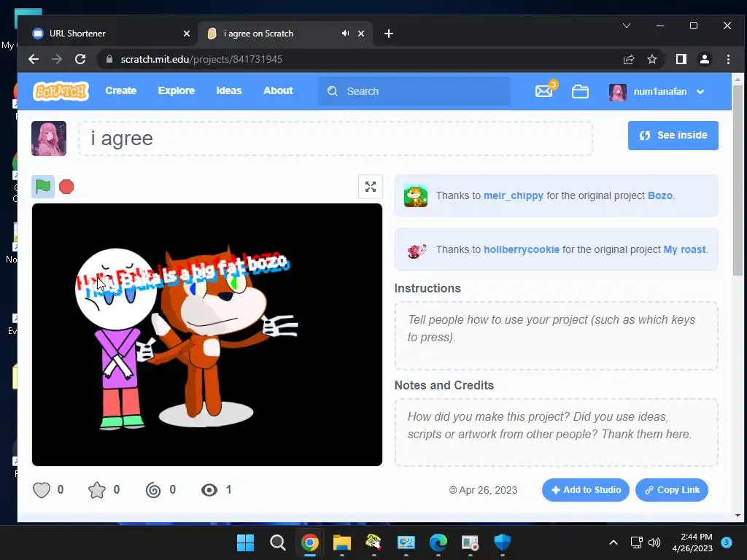Mute the tab using the speaker icon
Viewport: 747px width, 560px height.
tap(345, 34)
